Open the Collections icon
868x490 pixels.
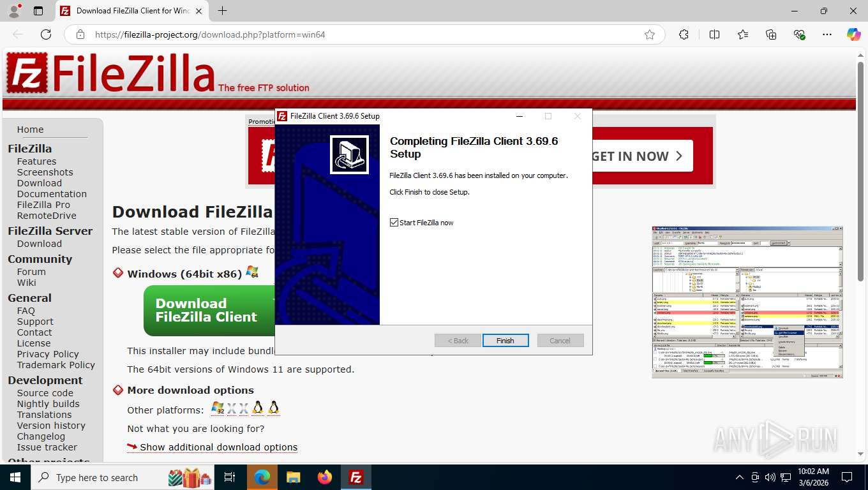coord(771,34)
